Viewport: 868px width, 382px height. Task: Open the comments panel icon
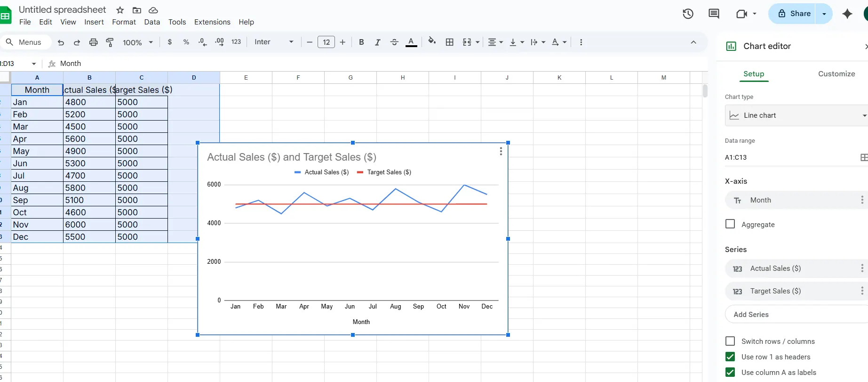coord(714,14)
